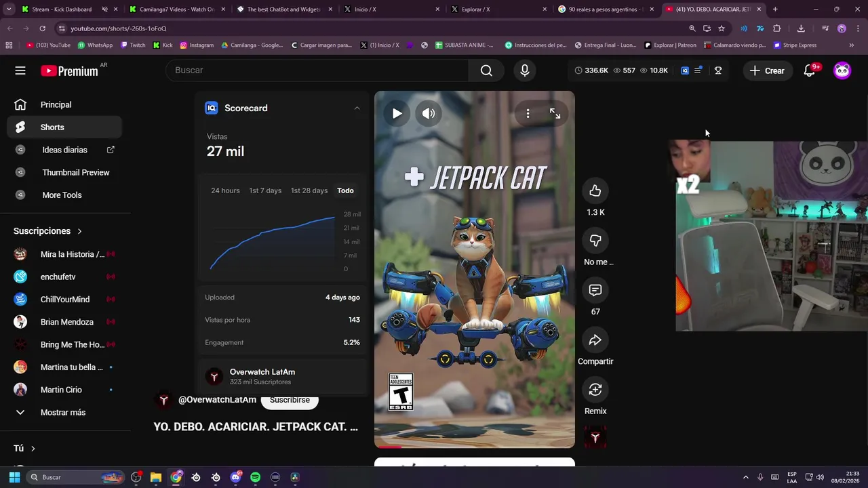The image size is (868, 488).
Task: Open a new browser tab
Action: coord(775,9)
